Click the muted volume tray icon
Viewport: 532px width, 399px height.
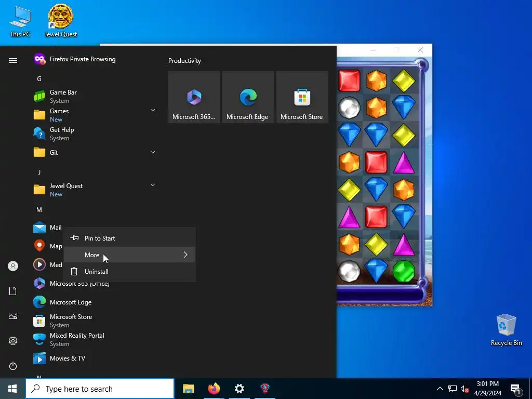464,389
